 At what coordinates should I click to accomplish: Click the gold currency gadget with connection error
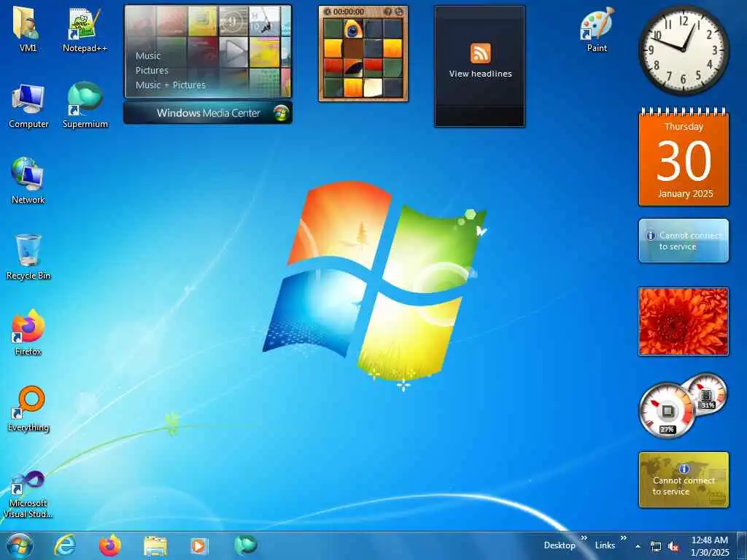coord(684,480)
